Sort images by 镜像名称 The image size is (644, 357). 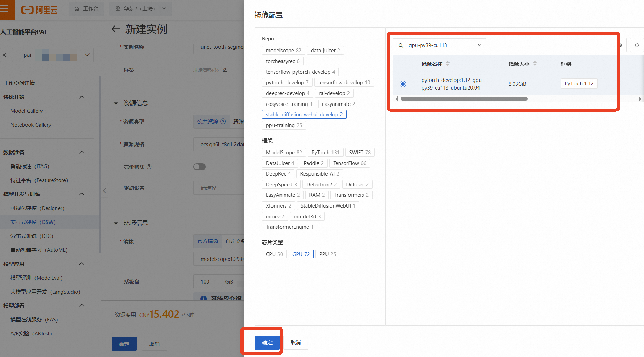pos(448,64)
